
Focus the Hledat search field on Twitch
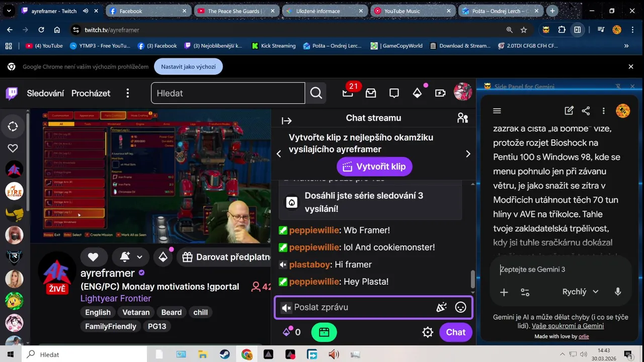228,93
